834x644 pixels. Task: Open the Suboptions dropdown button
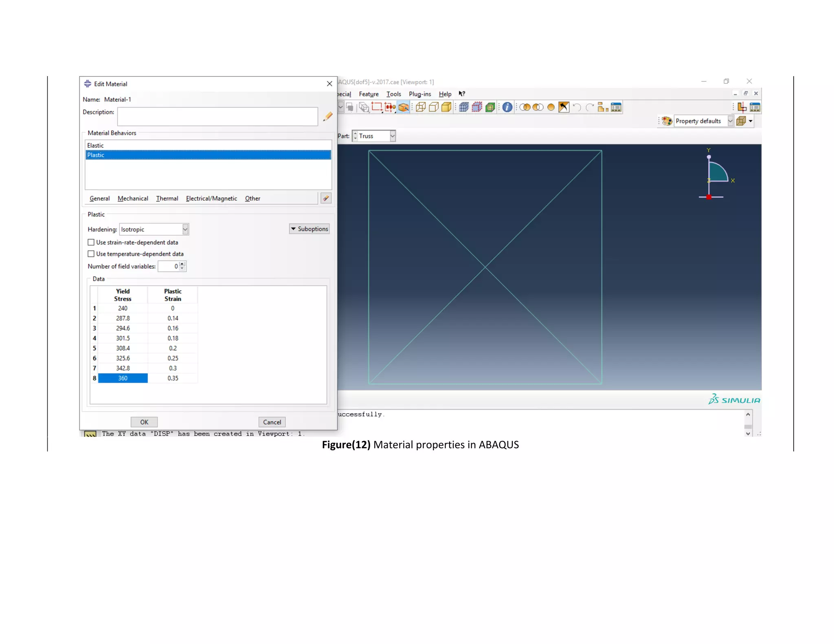(x=309, y=229)
